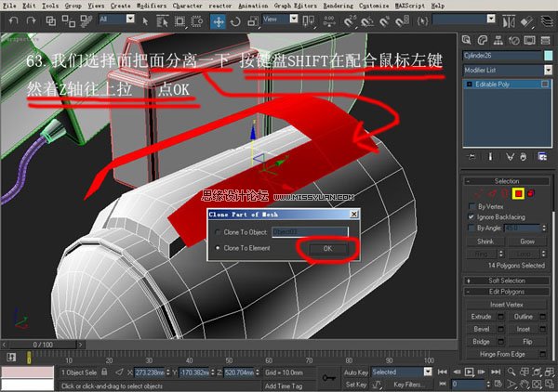This screenshot has height=392, width=558.
Task: Uncheck the Ignore Backfacing checkbox
Action: pyautogui.click(x=472, y=216)
